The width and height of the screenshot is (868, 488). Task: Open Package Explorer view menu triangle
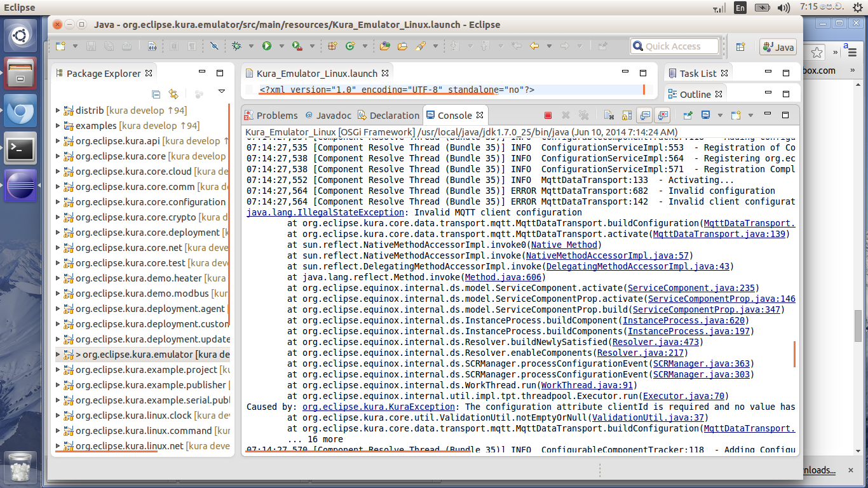click(222, 92)
